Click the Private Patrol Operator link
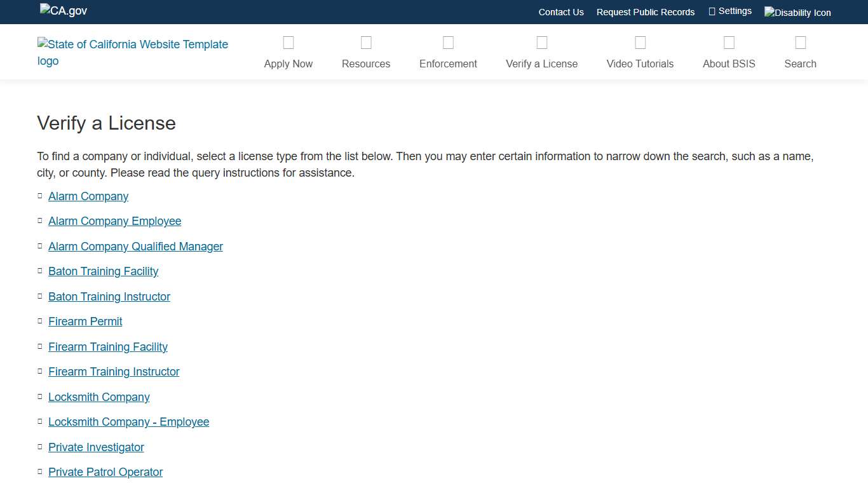This screenshot has width=868, height=488. click(x=105, y=472)
